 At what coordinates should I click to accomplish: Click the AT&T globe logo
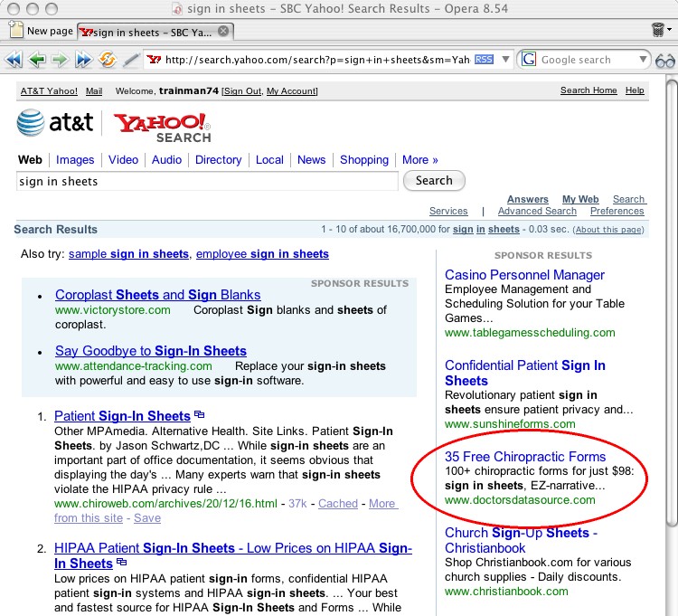(x=30, y=123)
